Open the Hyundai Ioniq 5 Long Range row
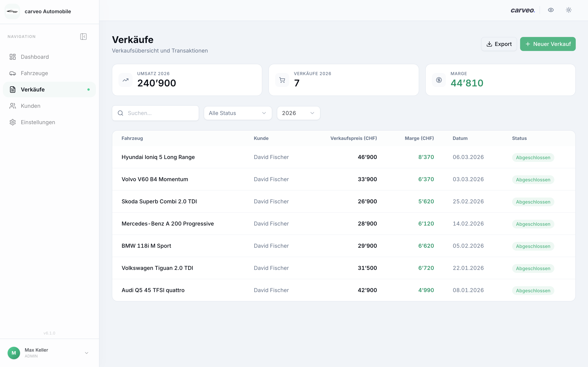The height and width of the screenshot is (367, 588). (158, 157)
